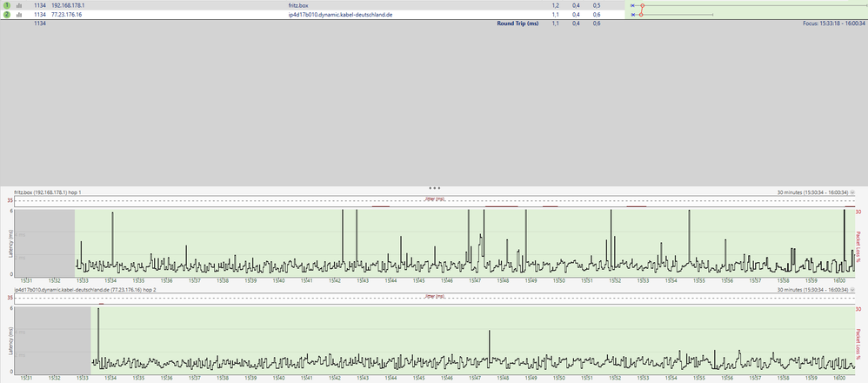Click the 15:47 time marker on fritz.box graph

(476, 280)
